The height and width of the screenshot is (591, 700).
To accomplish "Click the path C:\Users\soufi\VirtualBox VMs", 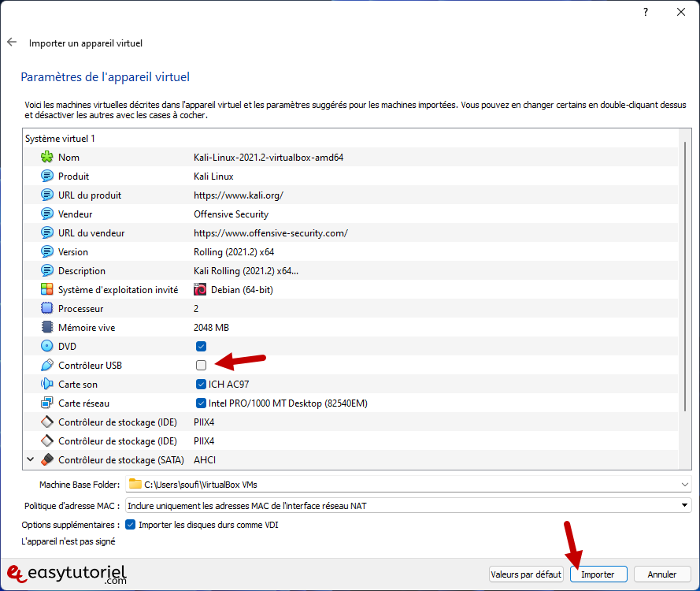I will click(x=201, y=485).
